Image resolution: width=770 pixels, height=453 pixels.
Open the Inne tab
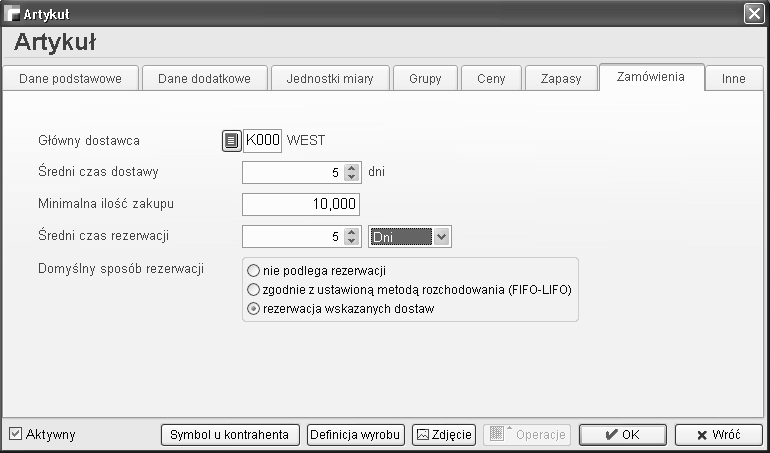734,79
